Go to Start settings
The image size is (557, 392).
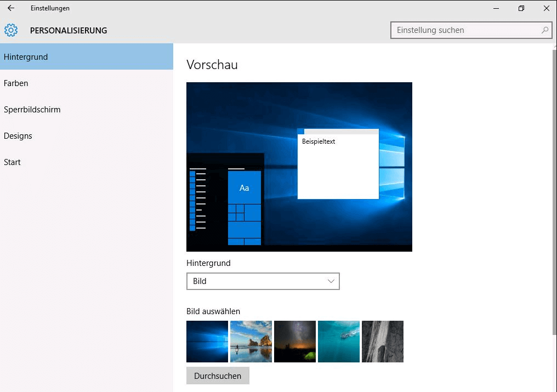pyautogui.click(x=86, y=162)
